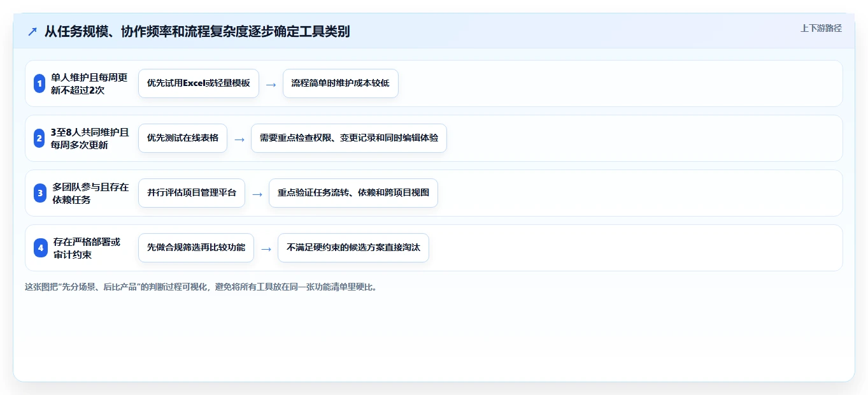Select 需要重点检查权限、变更记录和同时编辑体验 box
868x395 pixels.
click(x=349, y=138)
